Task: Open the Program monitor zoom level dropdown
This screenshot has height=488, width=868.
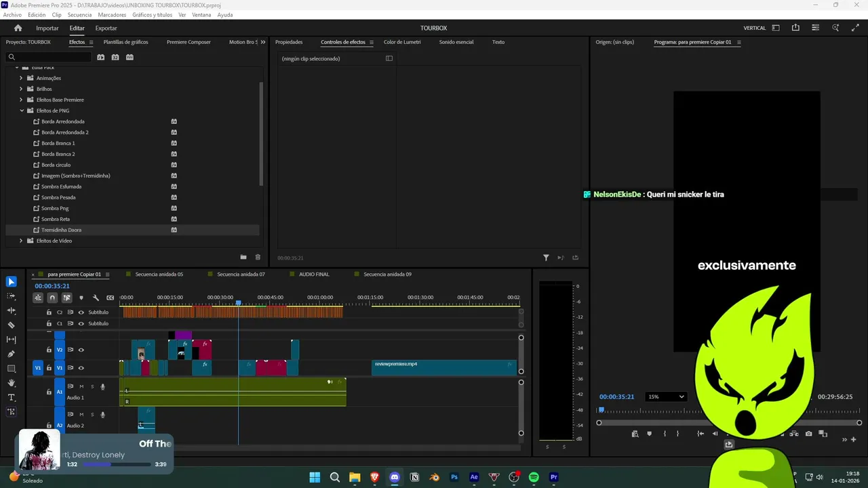Action: click(x=665, y=396)
